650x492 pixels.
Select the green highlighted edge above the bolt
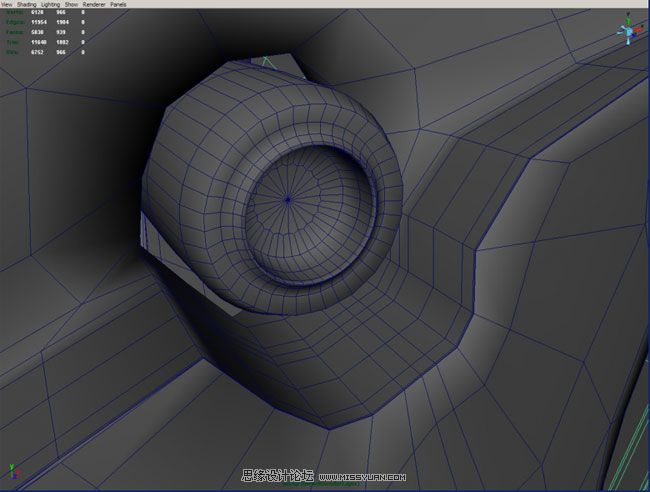[x=268, y=63]
